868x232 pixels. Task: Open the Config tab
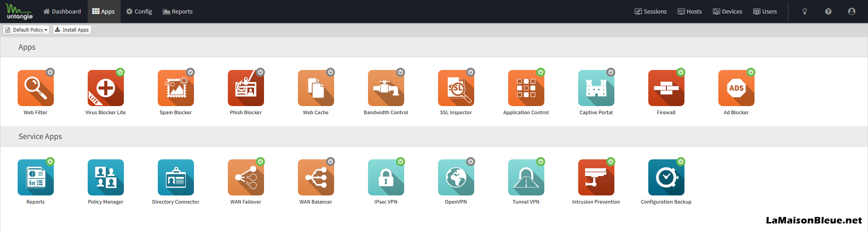139,11
